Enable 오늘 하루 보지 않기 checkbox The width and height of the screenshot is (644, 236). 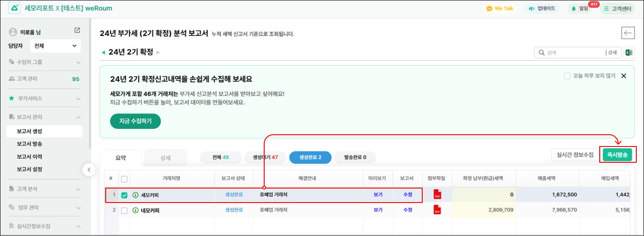[x=567, y=76]
